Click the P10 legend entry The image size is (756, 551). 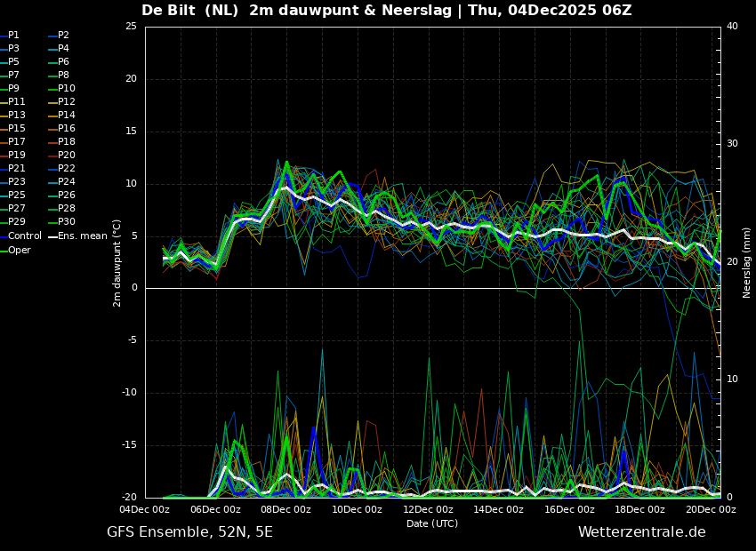[61, 89]
